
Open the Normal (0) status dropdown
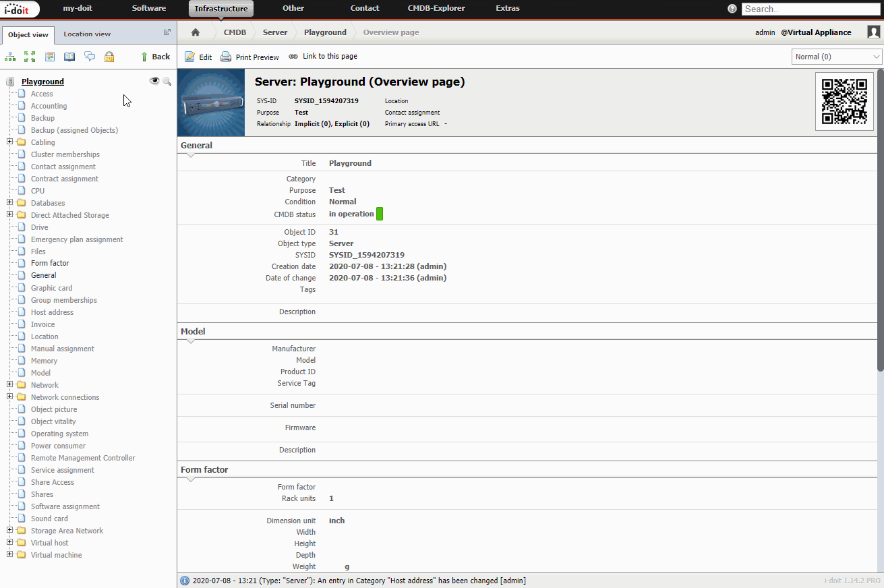[x=836, y=57]
